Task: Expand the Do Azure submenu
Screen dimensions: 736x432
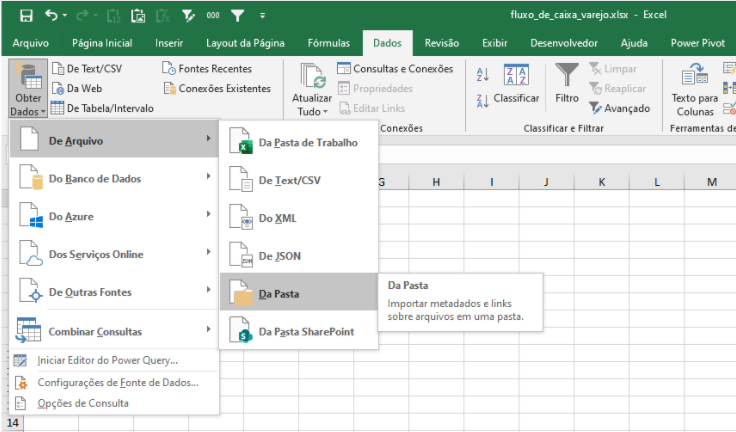Action: click(x=114, y=216)
